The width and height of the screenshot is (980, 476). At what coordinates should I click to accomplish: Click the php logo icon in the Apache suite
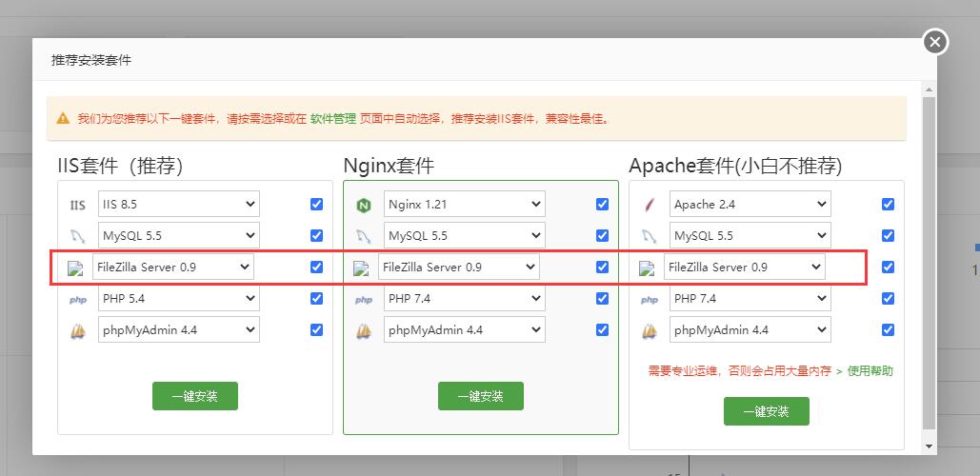pos(650,300)
